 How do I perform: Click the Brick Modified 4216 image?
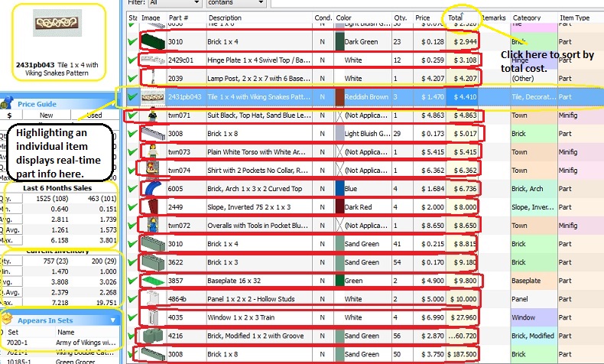[x=153, y=336]
